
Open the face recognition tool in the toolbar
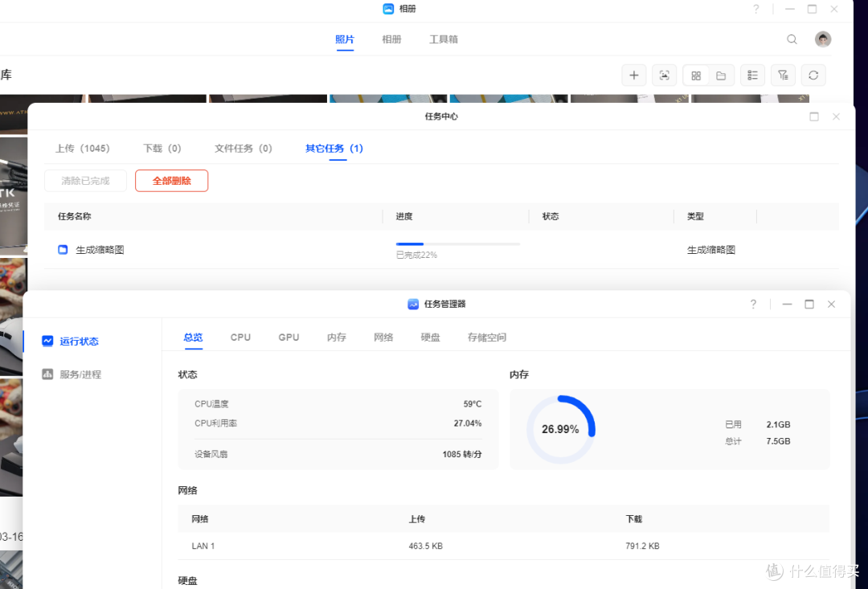[x=664, y=75]
